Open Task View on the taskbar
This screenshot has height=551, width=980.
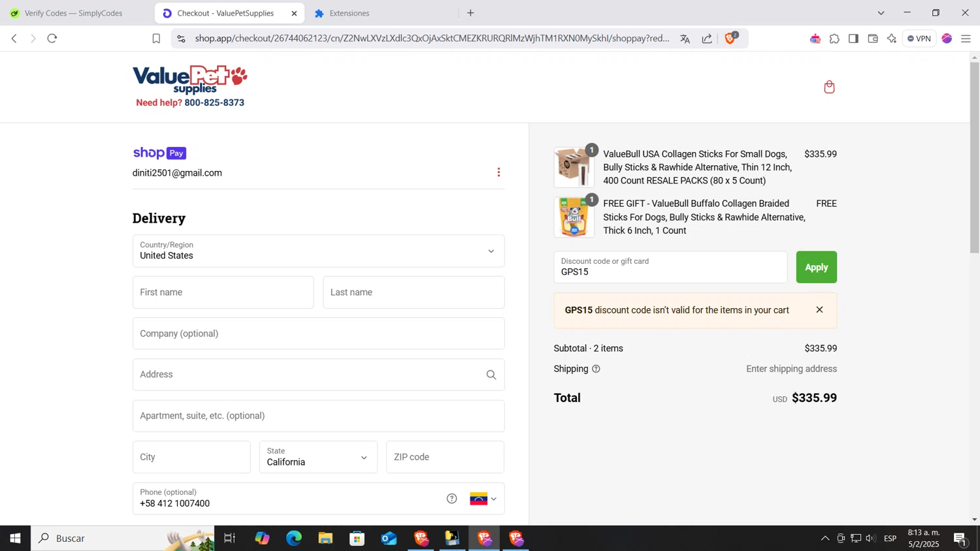[229, 538]
